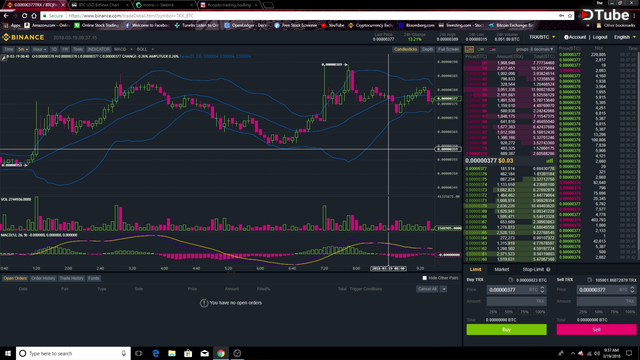This screenshot has width=640, height=360.
Task: Open Microsoft Store from the taskbar
Action: 188,353
